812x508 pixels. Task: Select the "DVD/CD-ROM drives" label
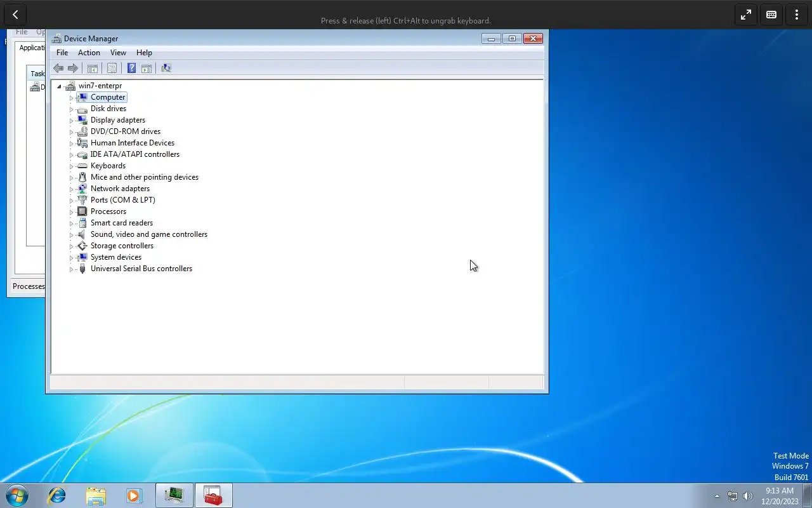[126, 131]
